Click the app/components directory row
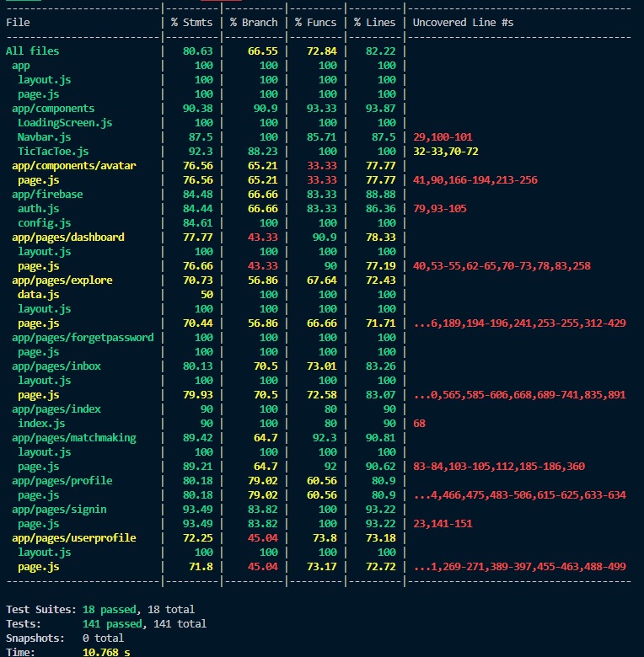This screenshot has width=644, height=657. [53, 109]
